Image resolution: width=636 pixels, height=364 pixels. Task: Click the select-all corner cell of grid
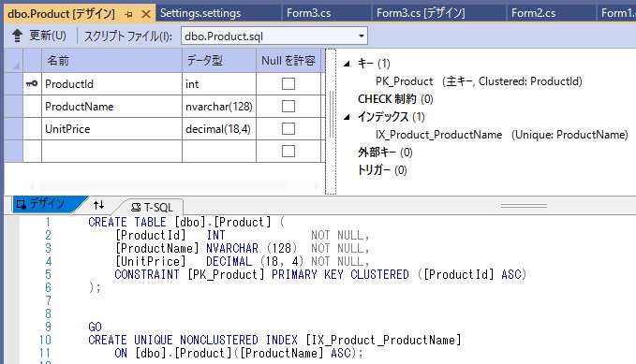(13, 61)
